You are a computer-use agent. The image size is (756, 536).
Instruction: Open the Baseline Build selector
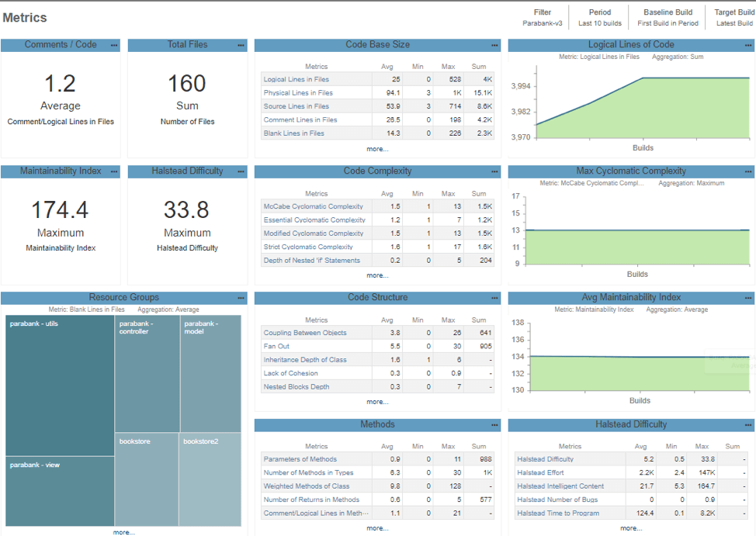(x=668, y=18)
